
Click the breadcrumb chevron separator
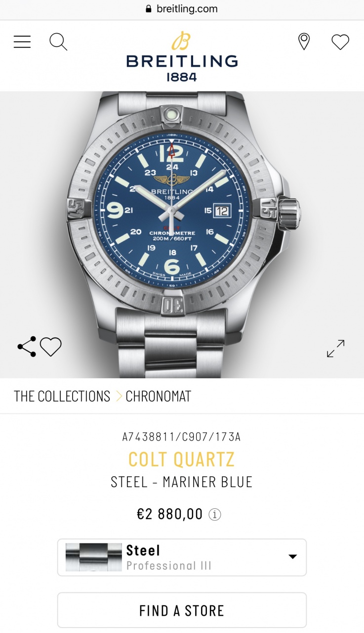pyautogui.click(x=119, y=396)
